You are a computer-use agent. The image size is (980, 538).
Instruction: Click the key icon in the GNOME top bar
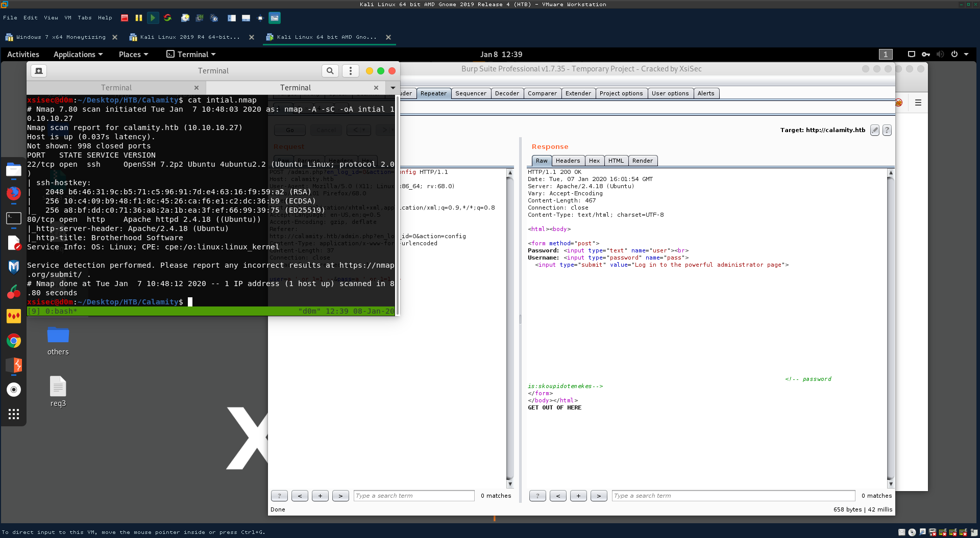click(x=926, y=54)
